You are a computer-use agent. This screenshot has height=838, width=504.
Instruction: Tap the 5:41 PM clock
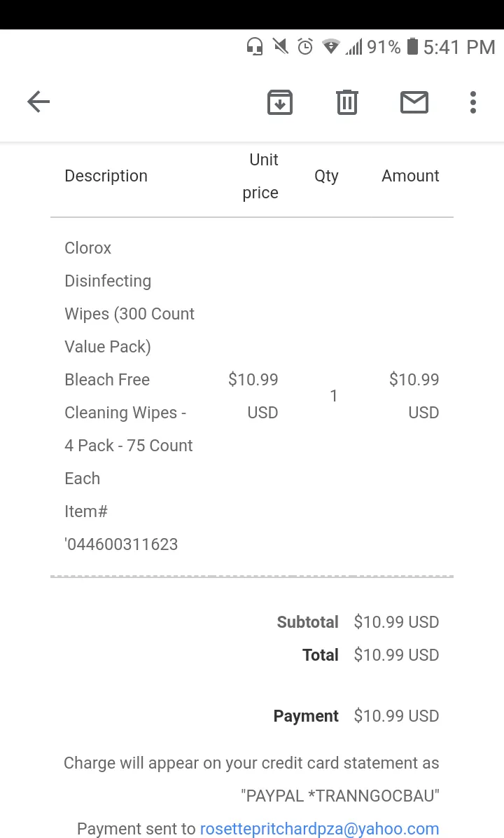point(459,47)
